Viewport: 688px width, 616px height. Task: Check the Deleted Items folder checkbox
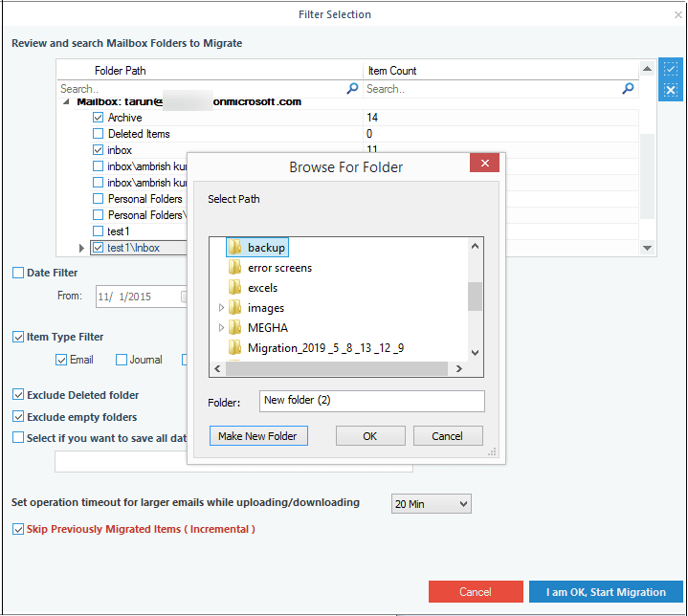(98, 133)
